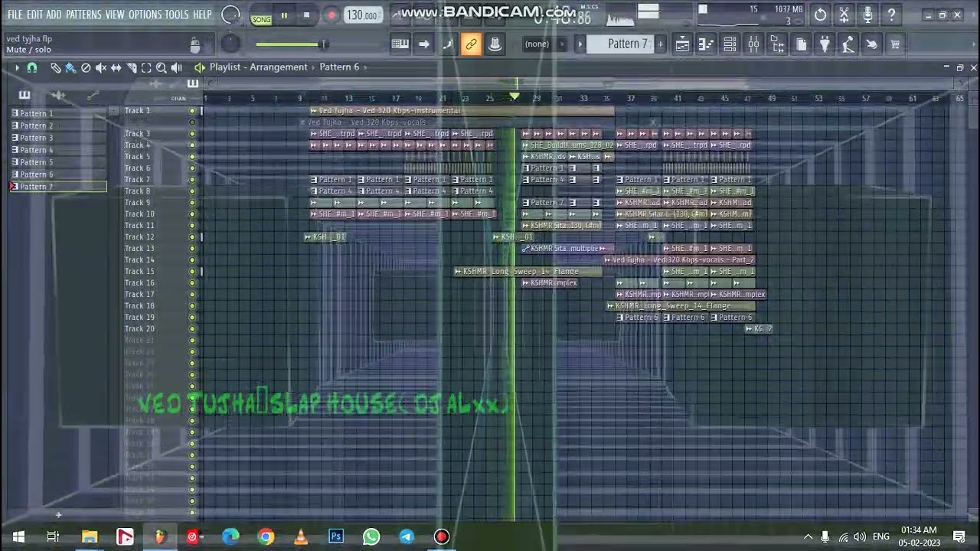Viewport: 980px width, 551px height.
Task: Toggle typing keyboard to piano icon
Action: 400,44
